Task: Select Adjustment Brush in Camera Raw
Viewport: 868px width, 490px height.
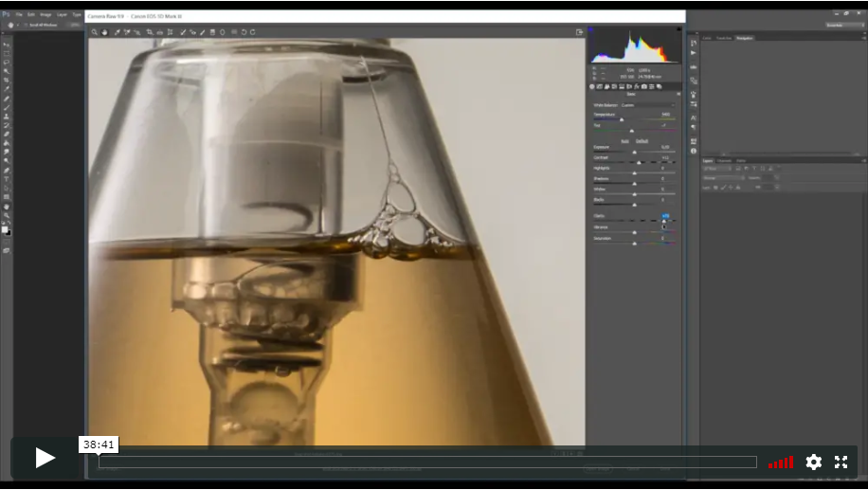Action: [x=203, y=32]
